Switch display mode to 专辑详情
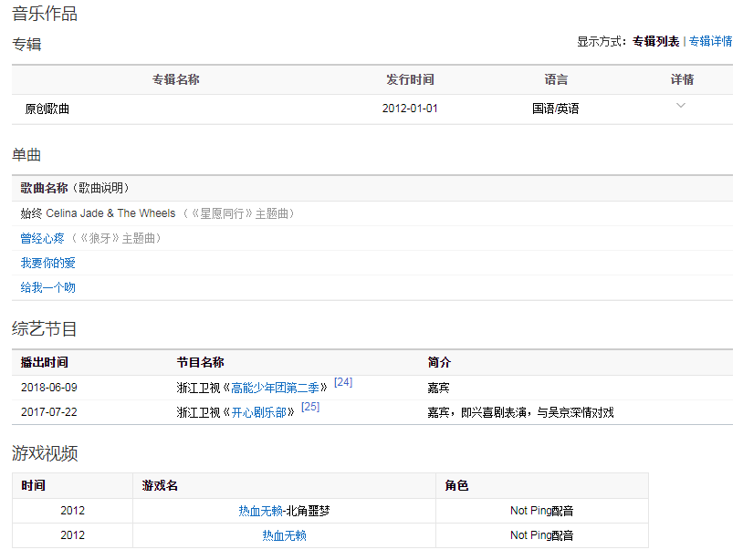 (x=710, y=41)
